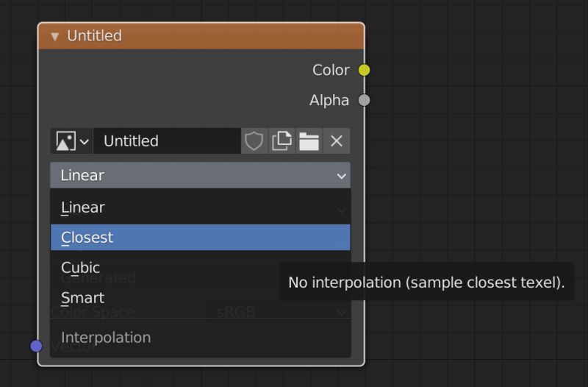
Task: Click the gray Alpha output socket
Action: point(364,100)
